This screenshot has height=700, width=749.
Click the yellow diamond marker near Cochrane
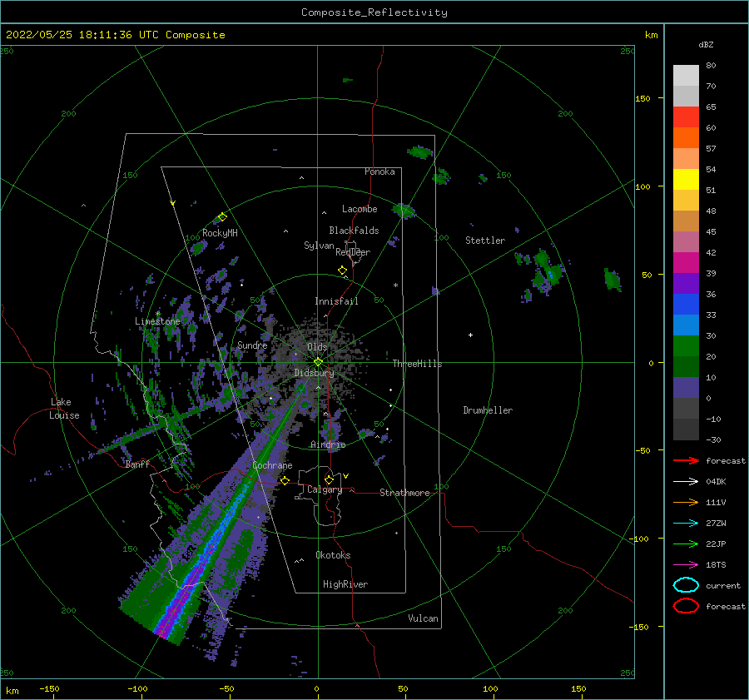[285, 480]
